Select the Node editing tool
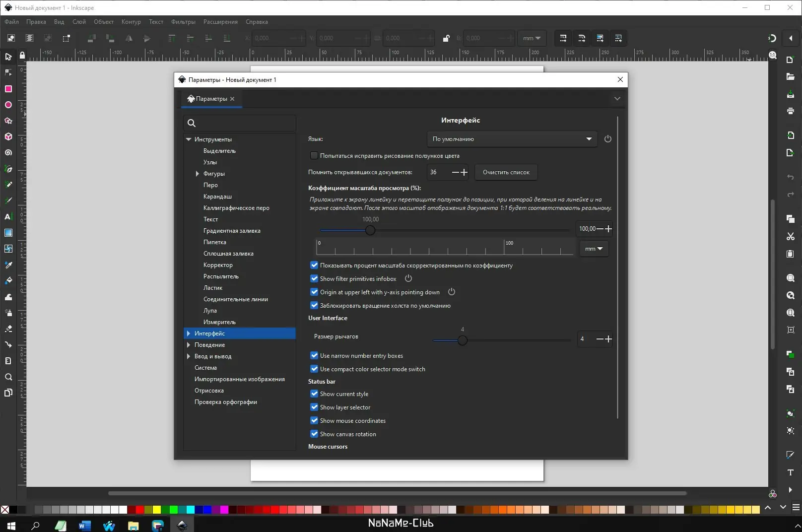This screenshot has width=802, height=532. pos(8,72)
